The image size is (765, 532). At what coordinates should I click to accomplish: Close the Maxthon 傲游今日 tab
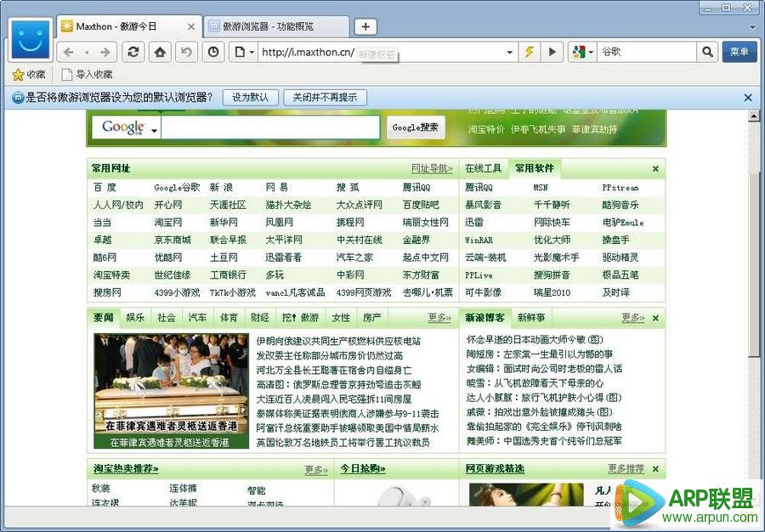click(x=191, y=27)
